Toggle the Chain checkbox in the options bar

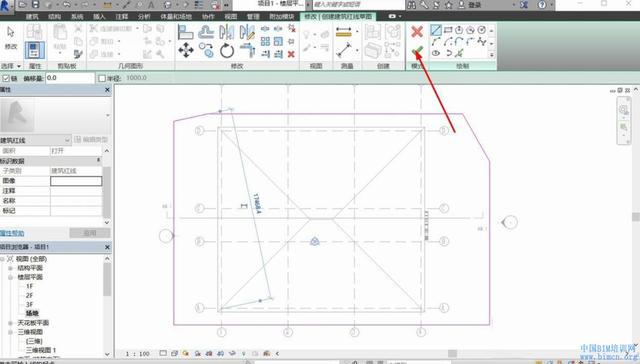coord(6,78)
